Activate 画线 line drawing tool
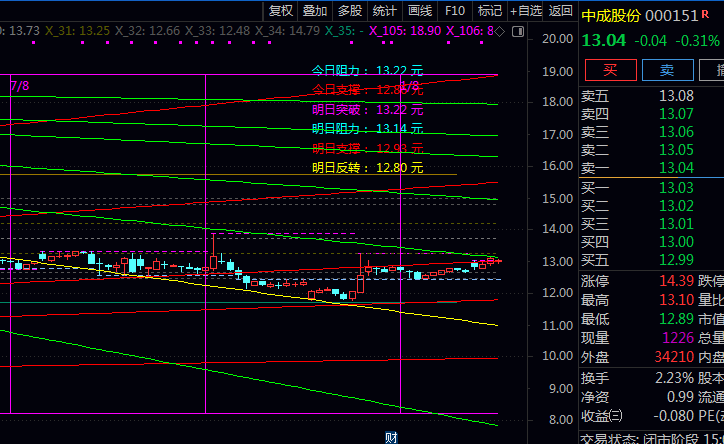The height and width of the screenshot is (444, 724). [x=420, y=11]
